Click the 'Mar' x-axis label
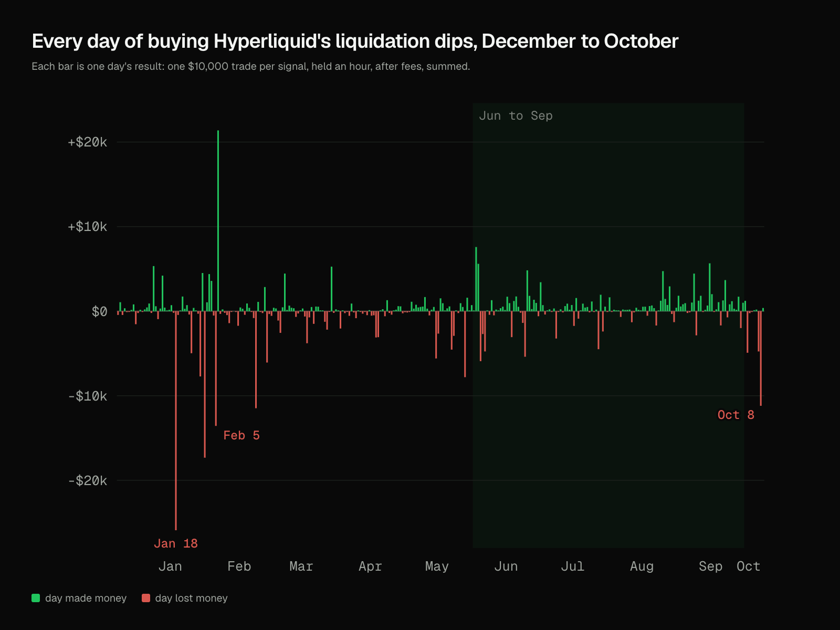Viewport: 840px width, 630px height. click(301, 566)
